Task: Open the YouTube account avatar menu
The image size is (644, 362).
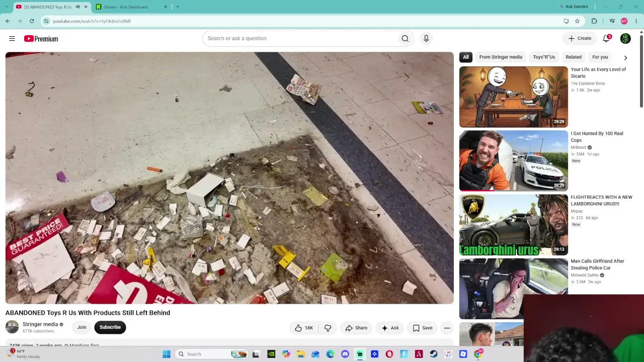Action: click(x=625, y=38)
